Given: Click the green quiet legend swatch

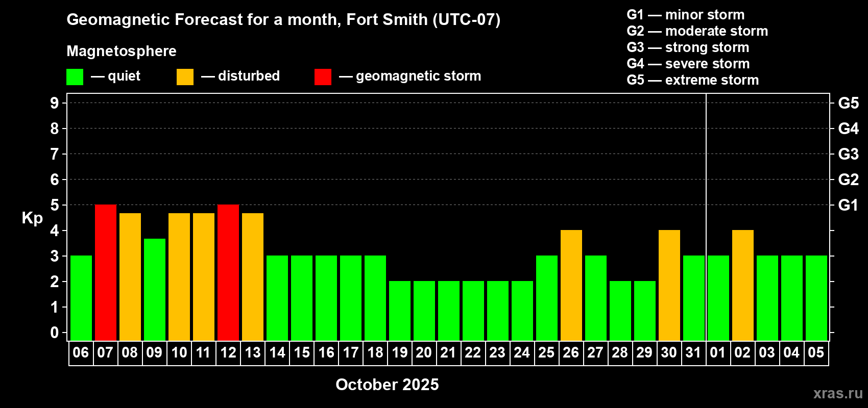Looking at the screenshot, I should coord(75,77).
